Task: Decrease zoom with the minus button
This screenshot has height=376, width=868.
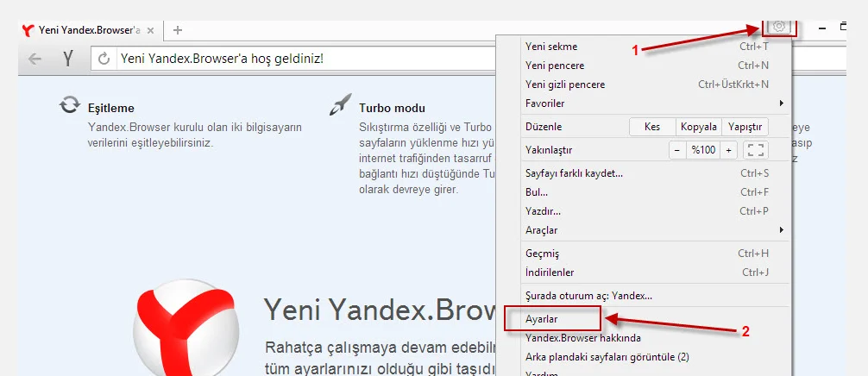Action: 677,150
